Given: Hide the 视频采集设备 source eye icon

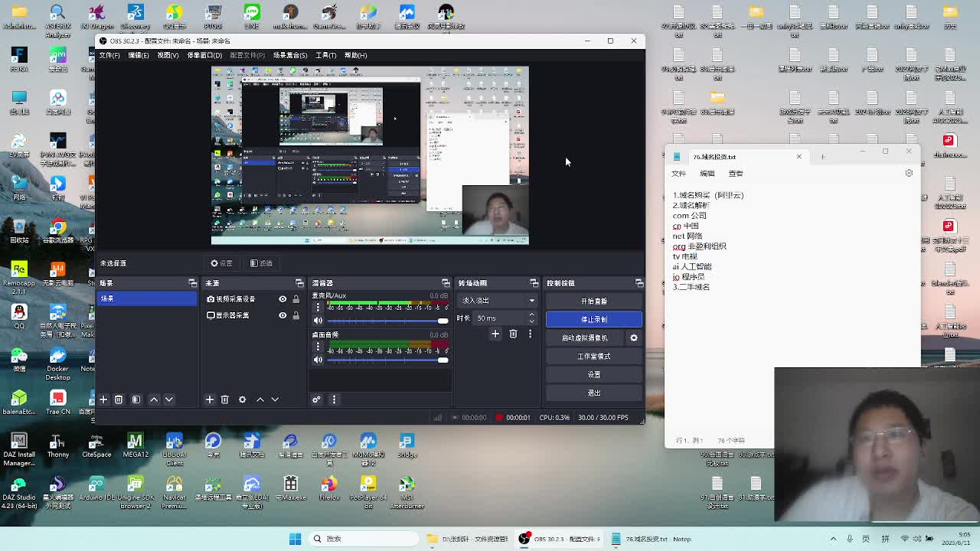Looking at the screenshot, I should pyautogui.click(x=283, y=299).
